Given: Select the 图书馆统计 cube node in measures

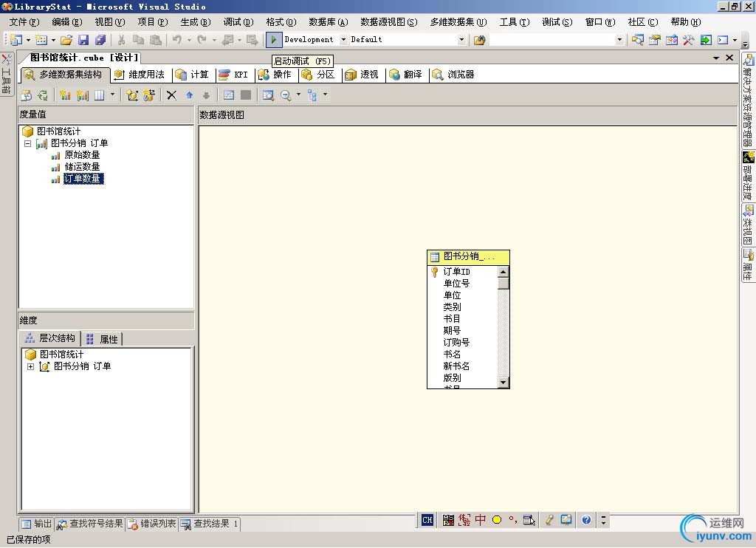Looking at the screenshot, I should coord(59,131).
